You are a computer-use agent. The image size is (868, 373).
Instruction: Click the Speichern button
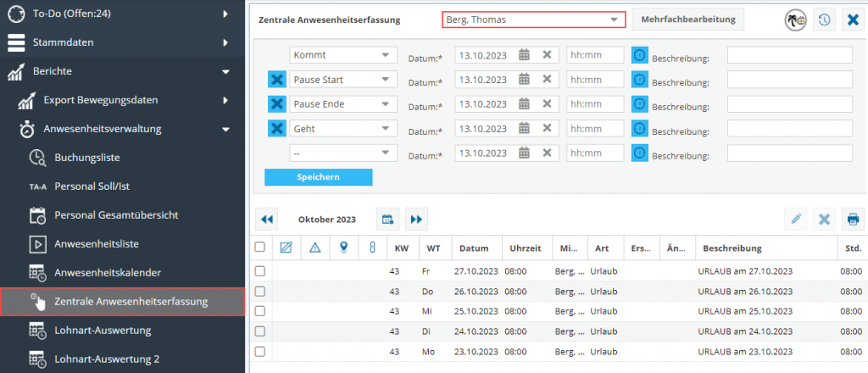(x=318, y=177)
